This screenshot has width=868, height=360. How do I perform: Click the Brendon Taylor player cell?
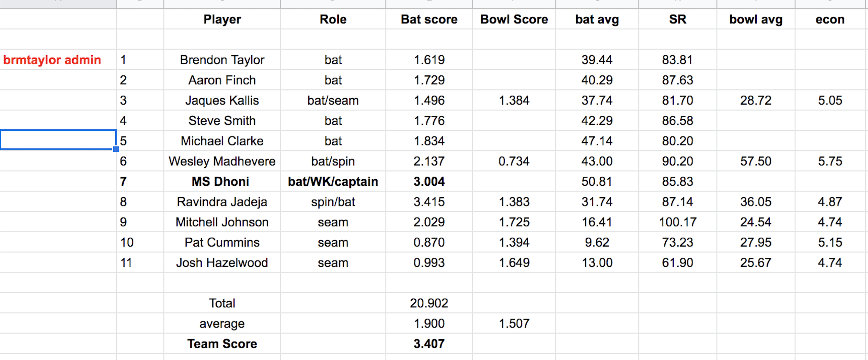[x=222, y=60]
